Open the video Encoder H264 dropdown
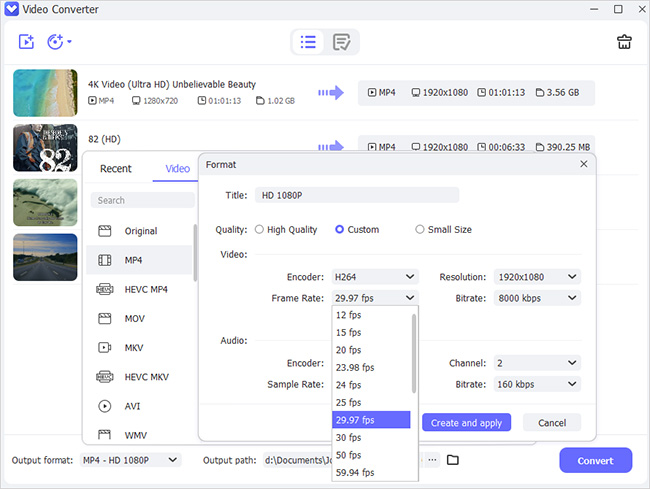This screenshot has width=650, height=489. 375,277
